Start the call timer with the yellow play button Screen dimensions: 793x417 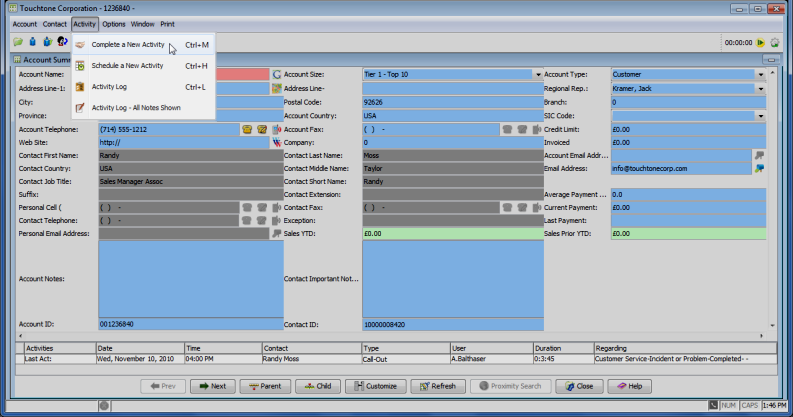coord(760,43)
